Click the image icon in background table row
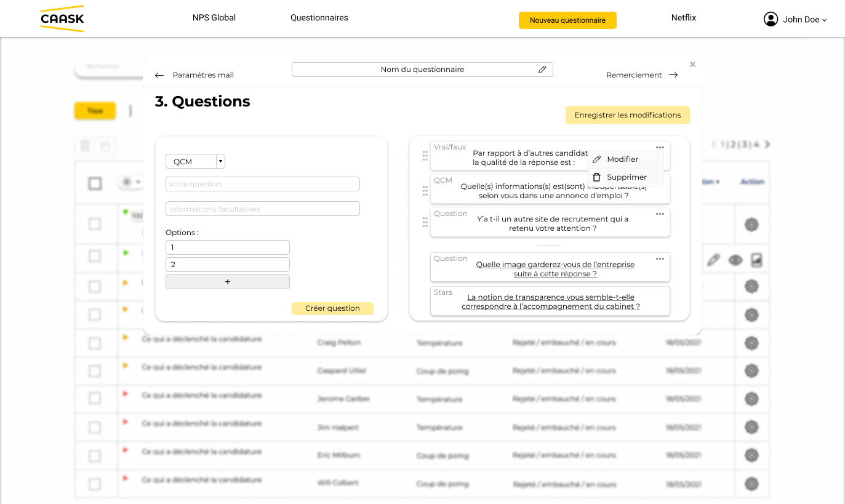Screen dimensions: 845x504 click(756, 260)
